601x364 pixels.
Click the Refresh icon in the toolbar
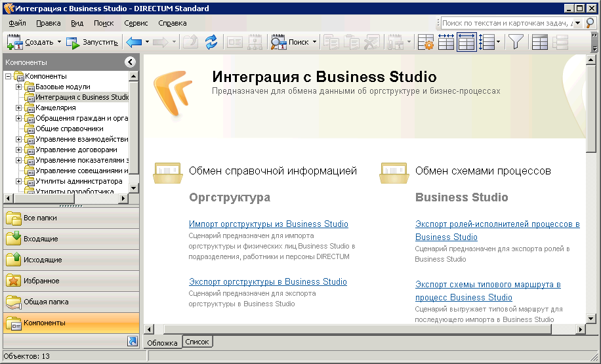pos(211,43)
